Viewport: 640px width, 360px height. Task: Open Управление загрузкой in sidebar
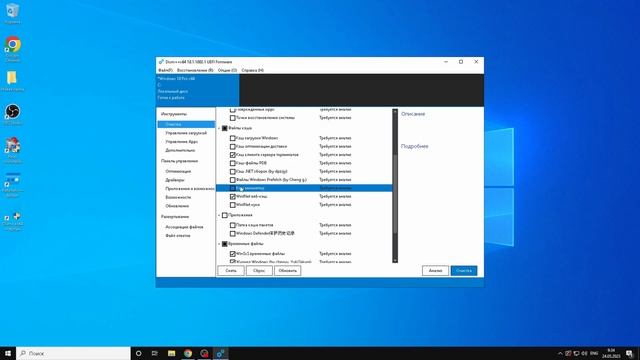[186, 133]
